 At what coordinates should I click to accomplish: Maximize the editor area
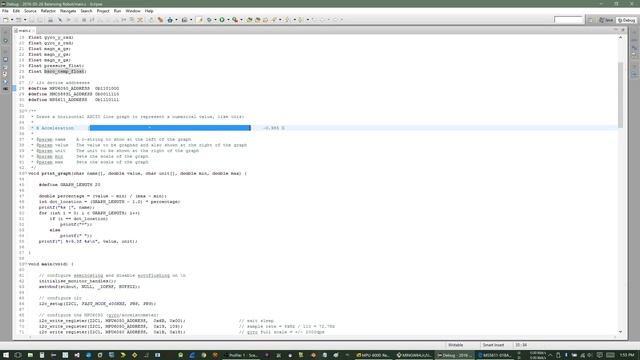623,30
